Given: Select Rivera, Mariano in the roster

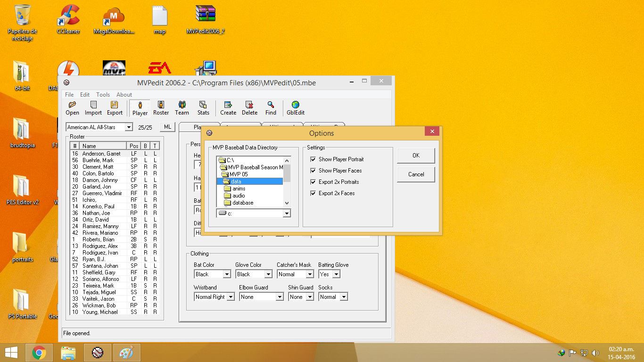Looking at the screenshot, I should coord(115,233).
